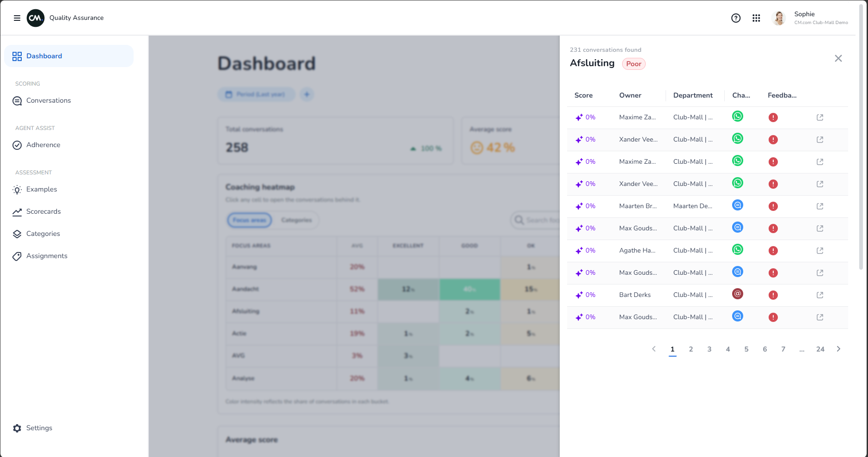Go to previous page of conversations
This screenshot has width=868, height=457.
[654, 349]
